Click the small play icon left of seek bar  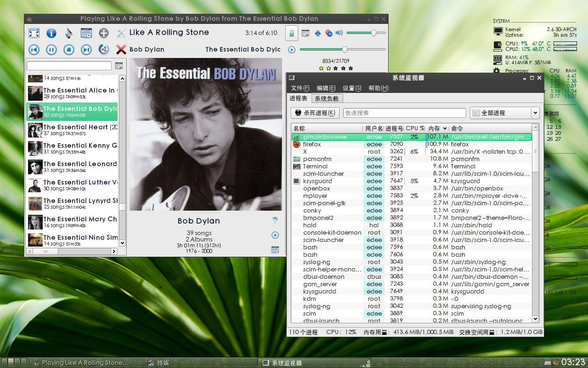(x=292, y=50)
